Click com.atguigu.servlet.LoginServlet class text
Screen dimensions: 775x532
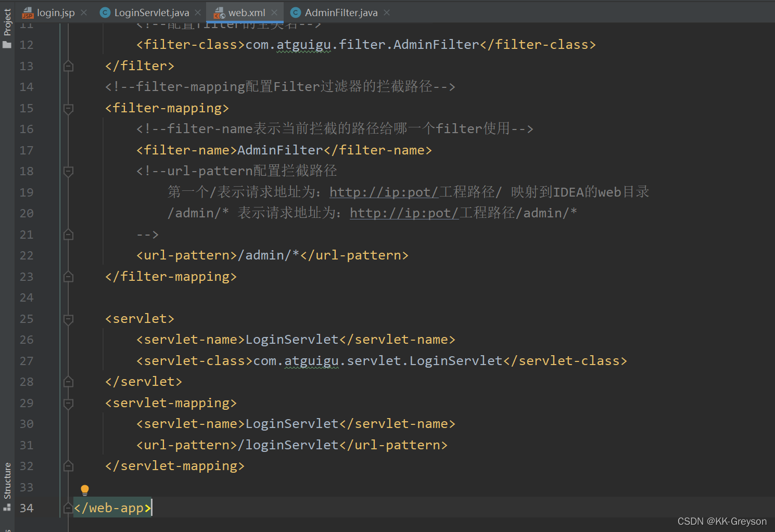pyautogui.click(x=378, y=361)
